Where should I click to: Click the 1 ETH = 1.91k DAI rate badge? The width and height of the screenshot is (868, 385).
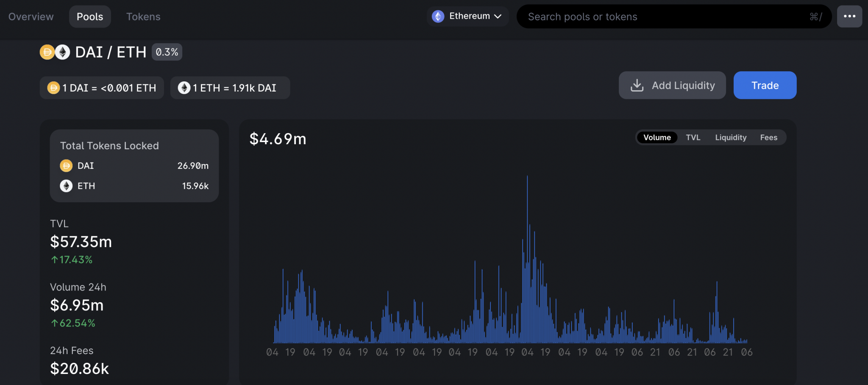(230, 88)
